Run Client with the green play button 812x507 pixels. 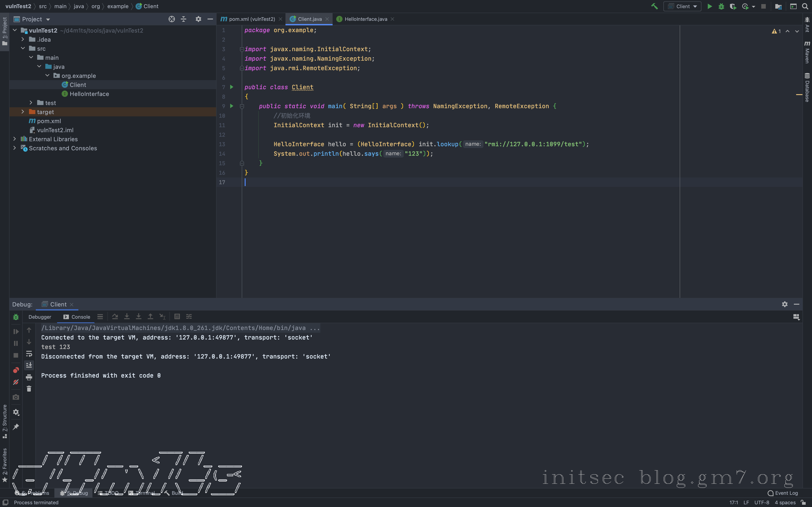(x=710, y=6)
